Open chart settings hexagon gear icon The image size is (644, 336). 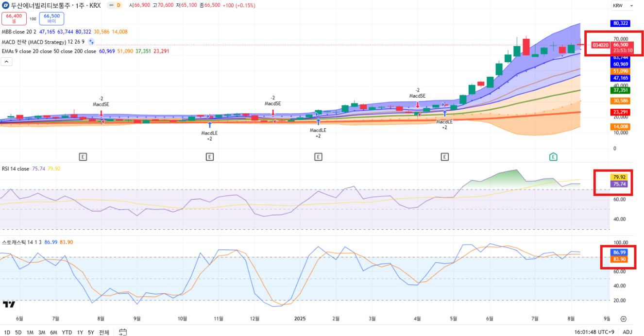point(624,319)
